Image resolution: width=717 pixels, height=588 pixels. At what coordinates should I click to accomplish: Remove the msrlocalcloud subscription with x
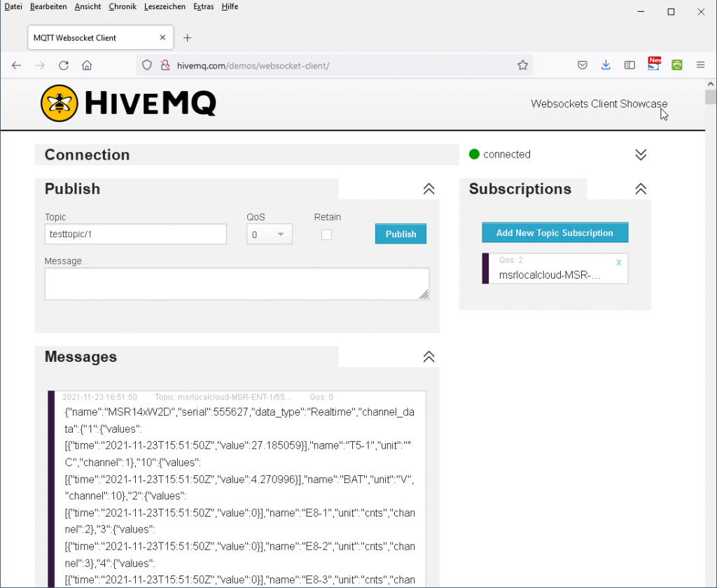[618, 262]
